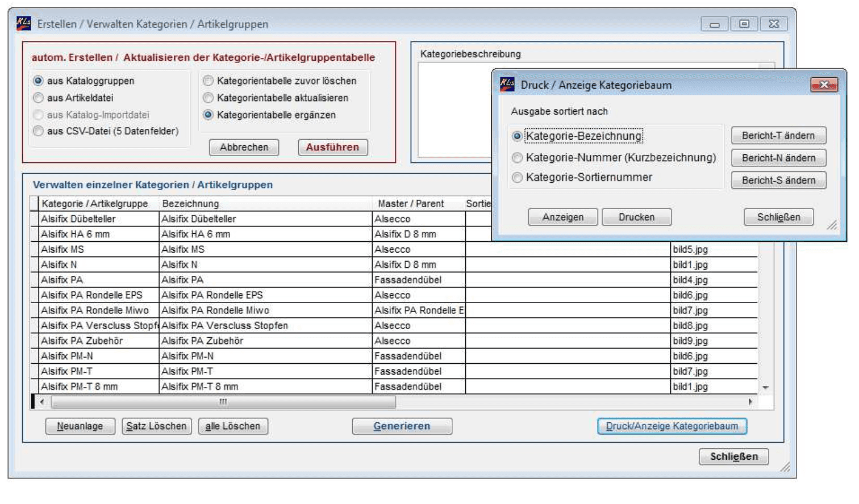Click the alle Löschen button
Image resolution: width=859 pixels, height=504 pixels.
point(233,426)
